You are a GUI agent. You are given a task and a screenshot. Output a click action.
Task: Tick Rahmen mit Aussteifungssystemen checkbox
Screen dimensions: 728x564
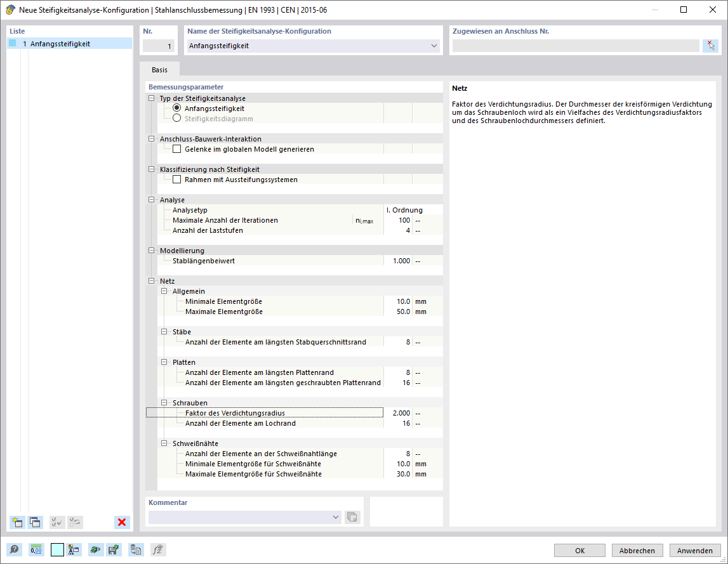177,180
